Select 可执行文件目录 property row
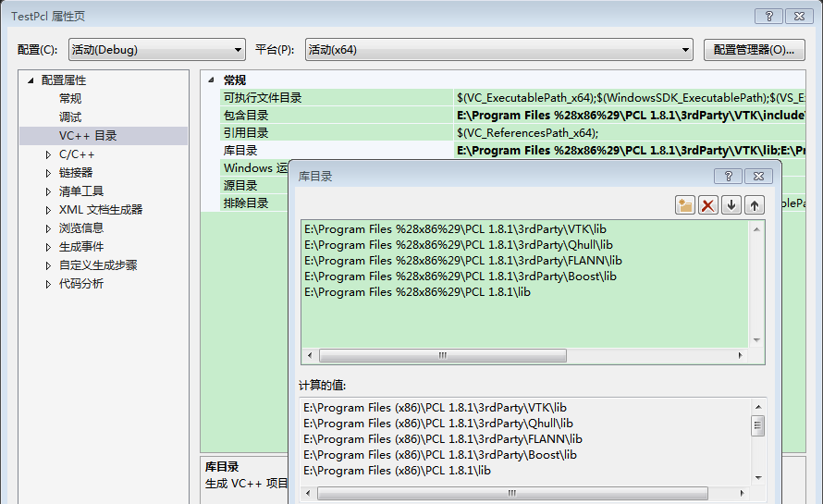 337,98
